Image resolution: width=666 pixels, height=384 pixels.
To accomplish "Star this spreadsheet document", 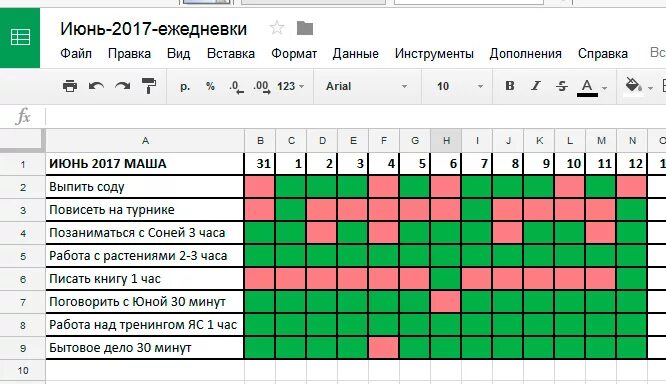I will click(277, 28).
